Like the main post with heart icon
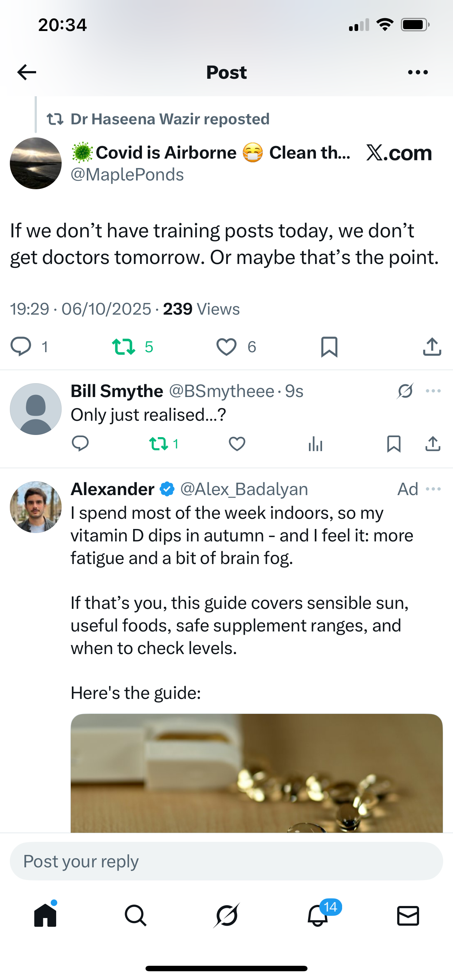Screen dimensions: 453x980 click(226, 347)
